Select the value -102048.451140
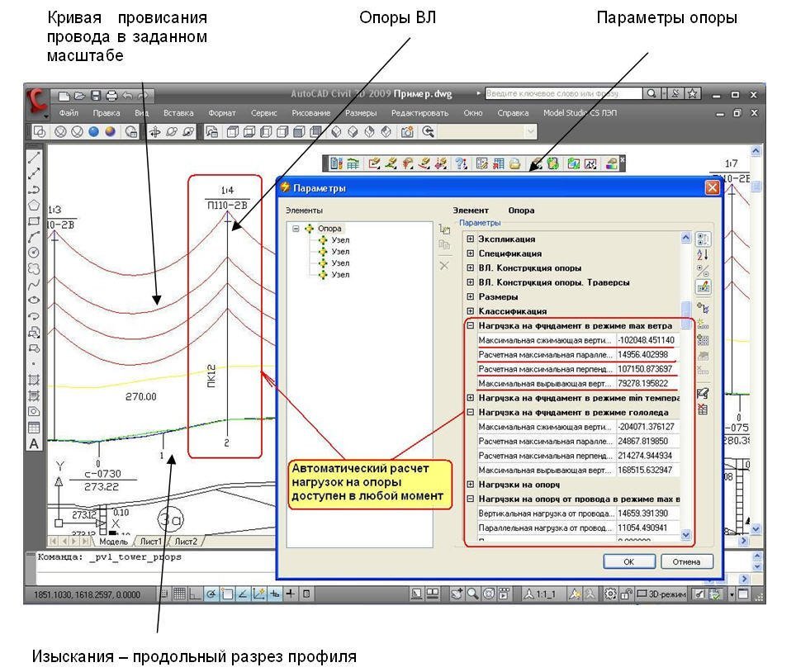The height and width of the screenshot is (672, 796). click(x=647, y=340)
